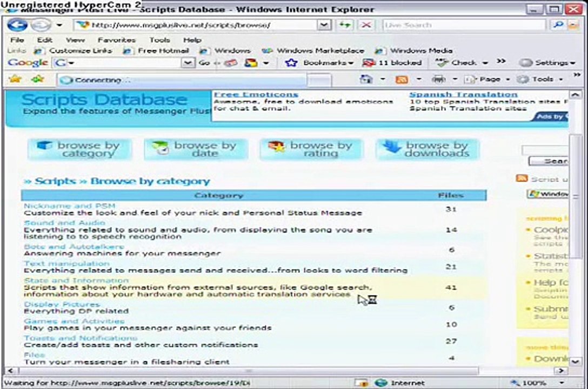Open the Google Bookmarks star dropdown
This screenshot has width=588, height=389.
tap(319, 63)
